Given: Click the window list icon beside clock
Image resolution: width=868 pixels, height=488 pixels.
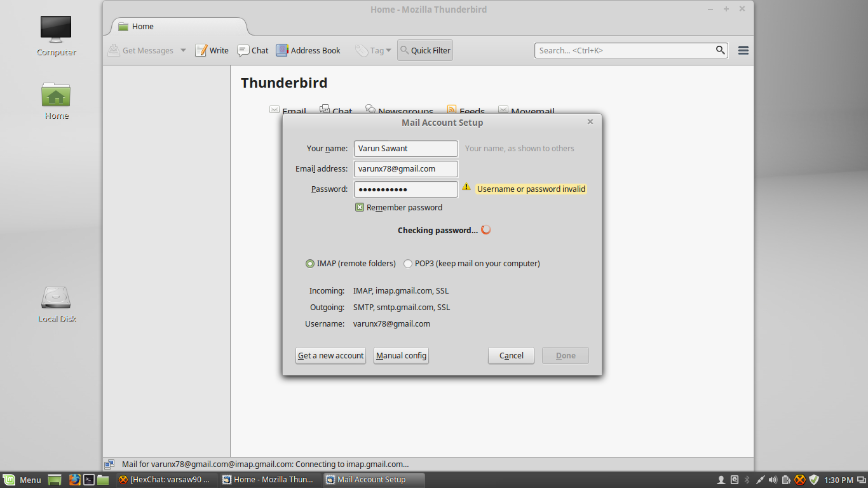Looking at the screenshot, I should (860, 480).
